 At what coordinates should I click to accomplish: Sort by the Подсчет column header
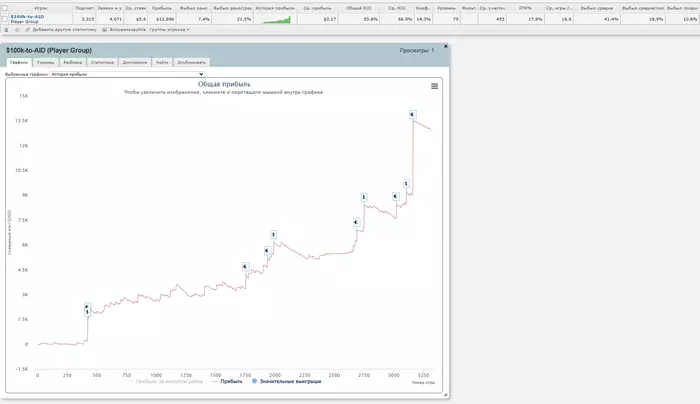(x=84, y=8)
